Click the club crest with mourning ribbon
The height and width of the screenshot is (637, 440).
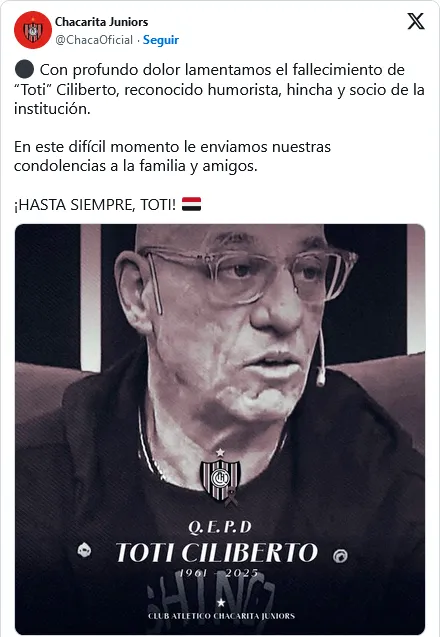220,478
